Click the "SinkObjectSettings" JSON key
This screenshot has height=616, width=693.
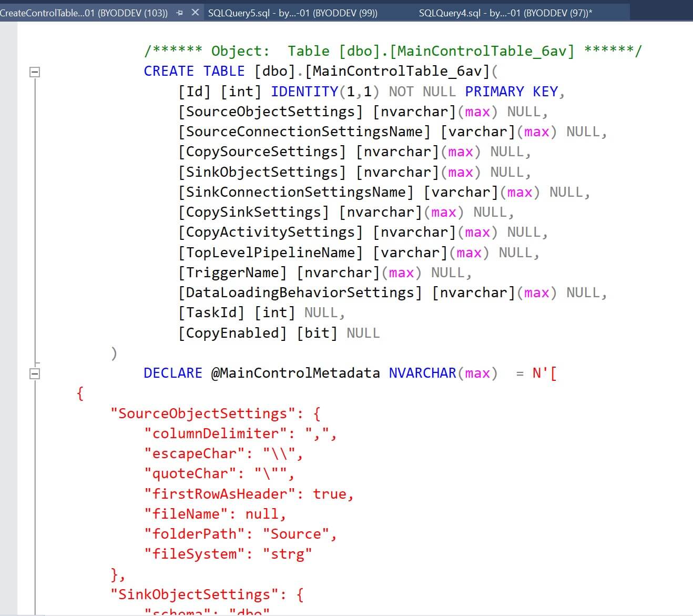[195, 594]
